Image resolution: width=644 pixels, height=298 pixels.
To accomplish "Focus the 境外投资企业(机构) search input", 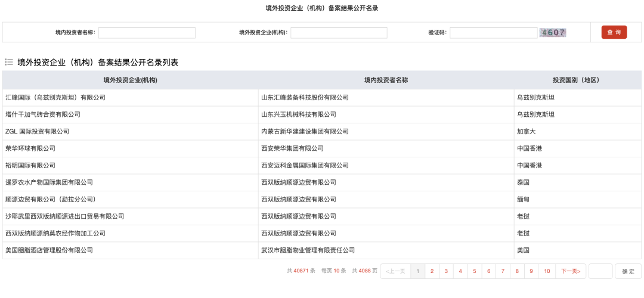I will point(339,33).
